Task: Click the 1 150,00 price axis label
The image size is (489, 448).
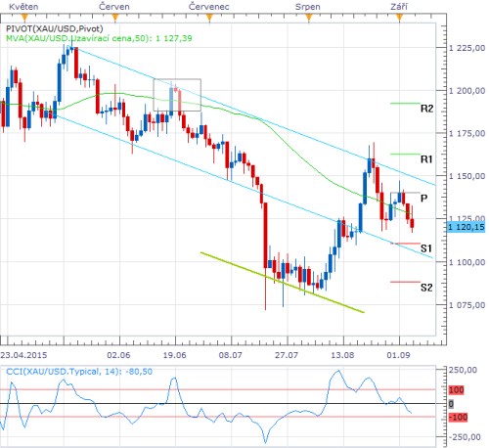Action: pos(467,176)
